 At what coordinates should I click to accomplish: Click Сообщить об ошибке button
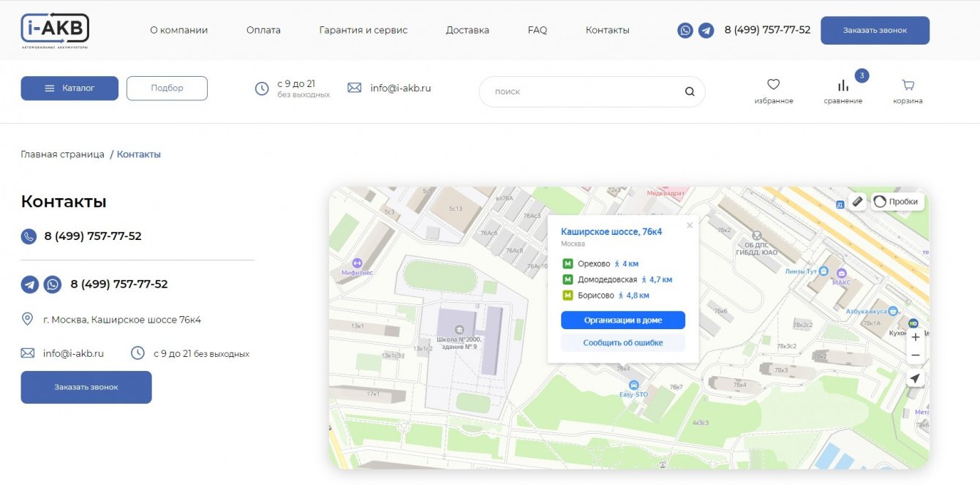coord(623,342)
